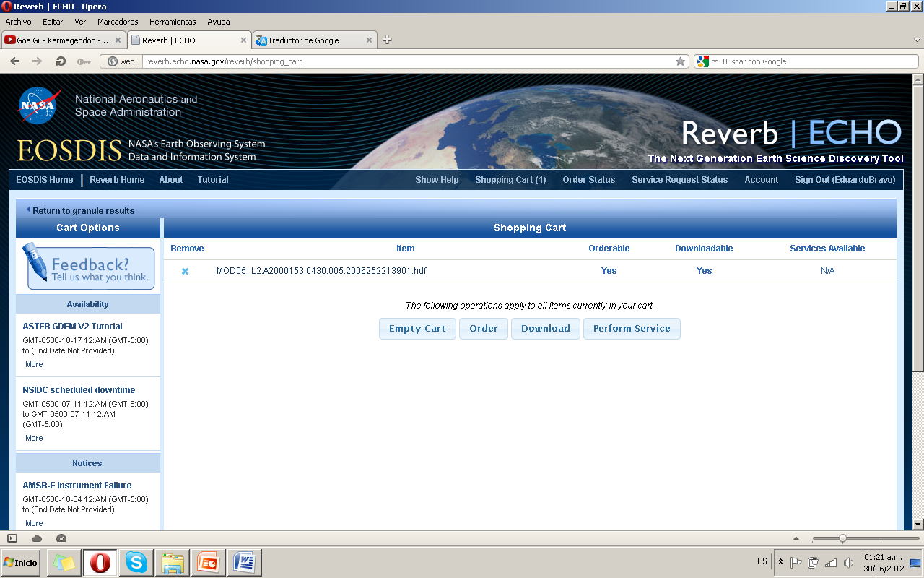This screenshot has width=924, height=578.
Task: Open the file explorer taskbar icon
Action: pyautogui.click(x=173, y=562)
